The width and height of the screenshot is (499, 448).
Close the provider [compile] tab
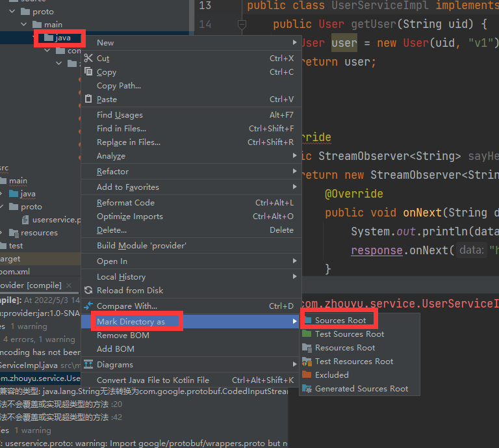click(69, 285)
